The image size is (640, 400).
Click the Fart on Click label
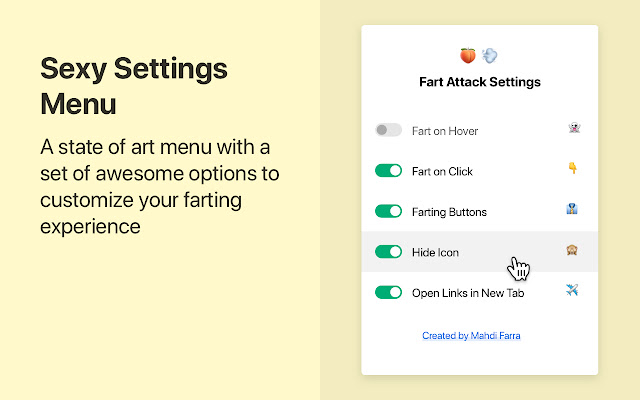pos(442,171)
